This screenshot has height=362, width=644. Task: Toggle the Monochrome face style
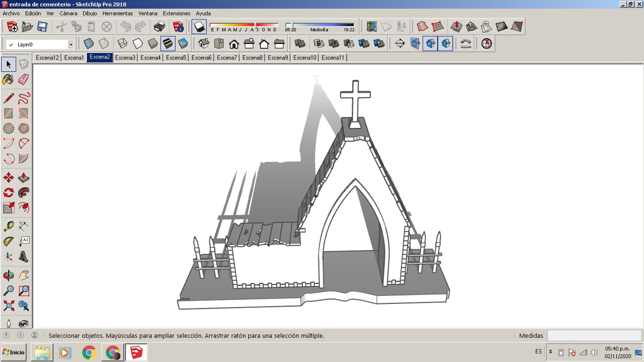pos(183,44)
